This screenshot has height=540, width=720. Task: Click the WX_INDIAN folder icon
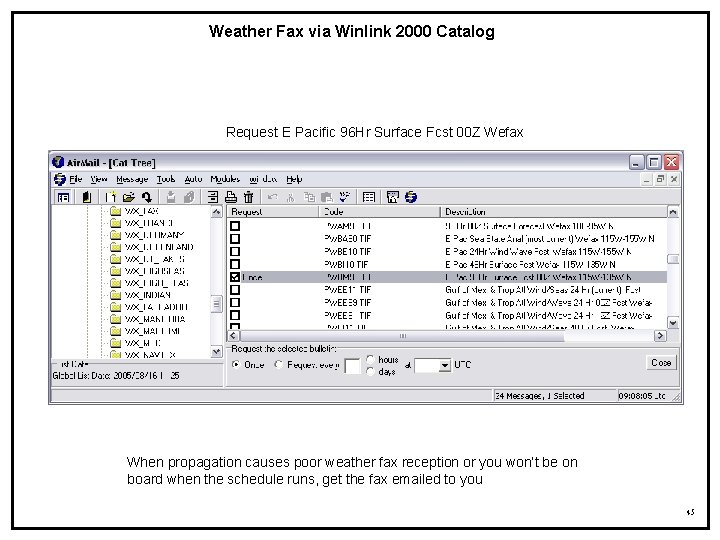pyautogui.click(x=116, y=295)
